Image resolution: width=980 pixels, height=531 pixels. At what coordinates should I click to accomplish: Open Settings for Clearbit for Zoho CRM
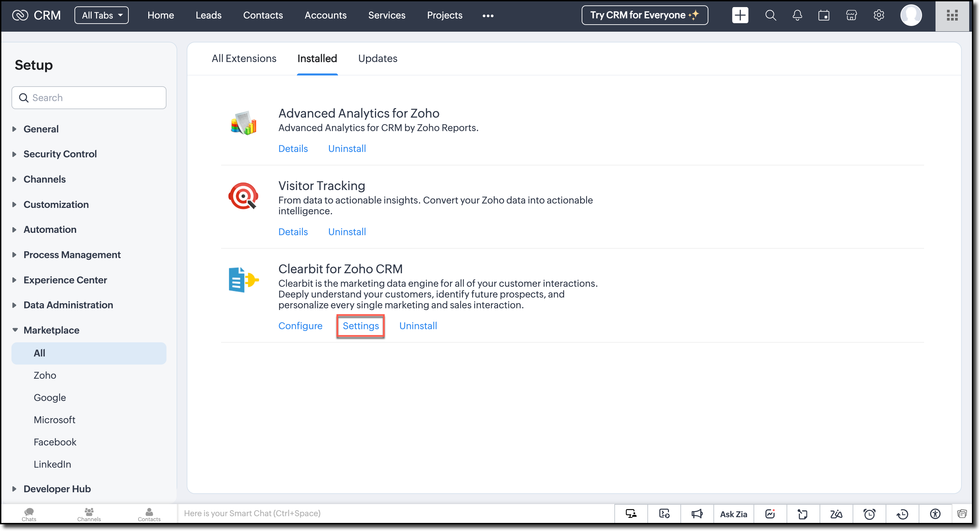(x=360, y=326)
